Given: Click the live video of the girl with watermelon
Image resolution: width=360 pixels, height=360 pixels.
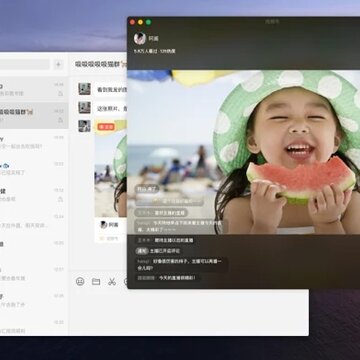Looking at the screenshot, I should click(x=244, y=152).
